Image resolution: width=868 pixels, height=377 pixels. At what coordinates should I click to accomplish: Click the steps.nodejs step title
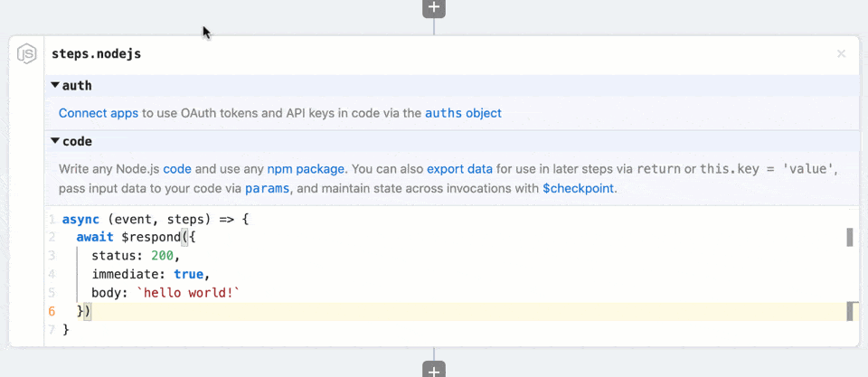click(x=96, y=54)
